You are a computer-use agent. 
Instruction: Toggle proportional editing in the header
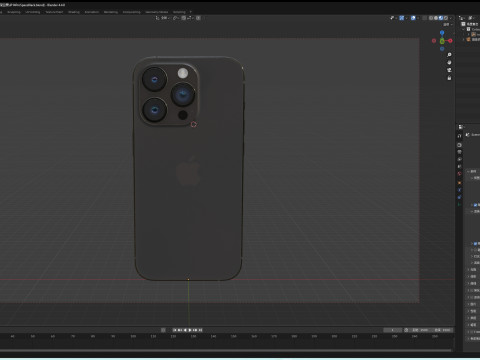tap(198, 18)
